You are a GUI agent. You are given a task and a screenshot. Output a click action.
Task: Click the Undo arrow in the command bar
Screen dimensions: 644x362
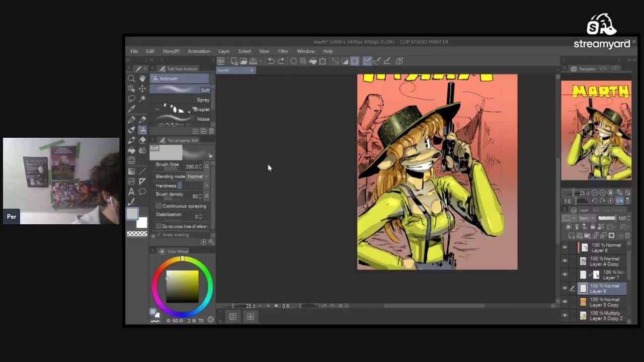pyautogui.click(x=271, y=61)
